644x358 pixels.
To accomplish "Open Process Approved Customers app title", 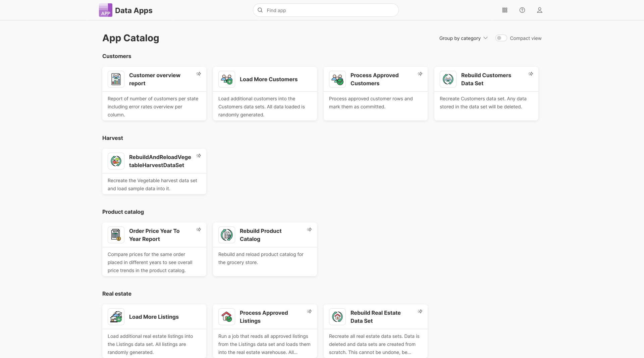I will (375, 79).
